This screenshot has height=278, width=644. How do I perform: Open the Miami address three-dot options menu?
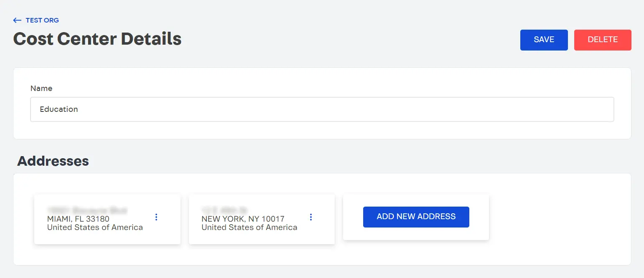pos(156,217)
